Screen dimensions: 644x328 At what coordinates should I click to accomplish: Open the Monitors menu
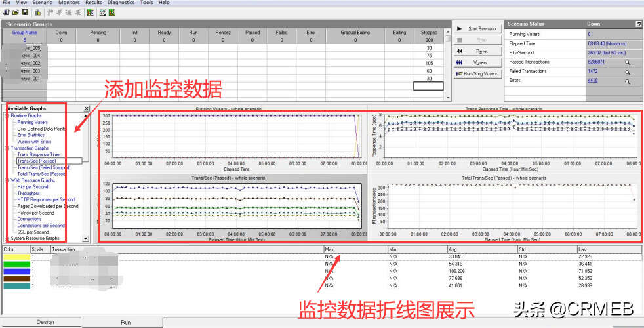click(69, 3)
